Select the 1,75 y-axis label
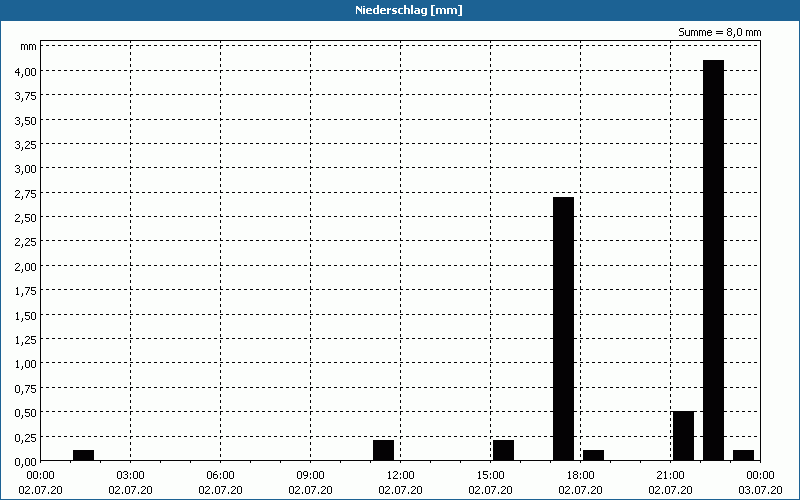800x500 pixels. (26, 291)
